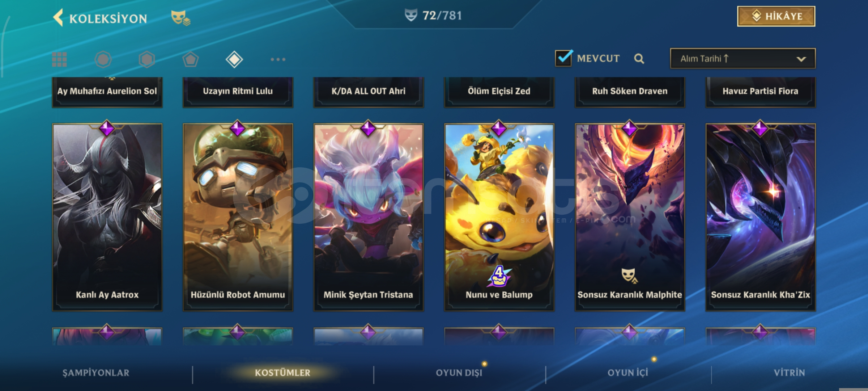This screenshot has width=868, height=391.
Task: Select the all-skins grid filter icon
Action: tap(59, 59)
